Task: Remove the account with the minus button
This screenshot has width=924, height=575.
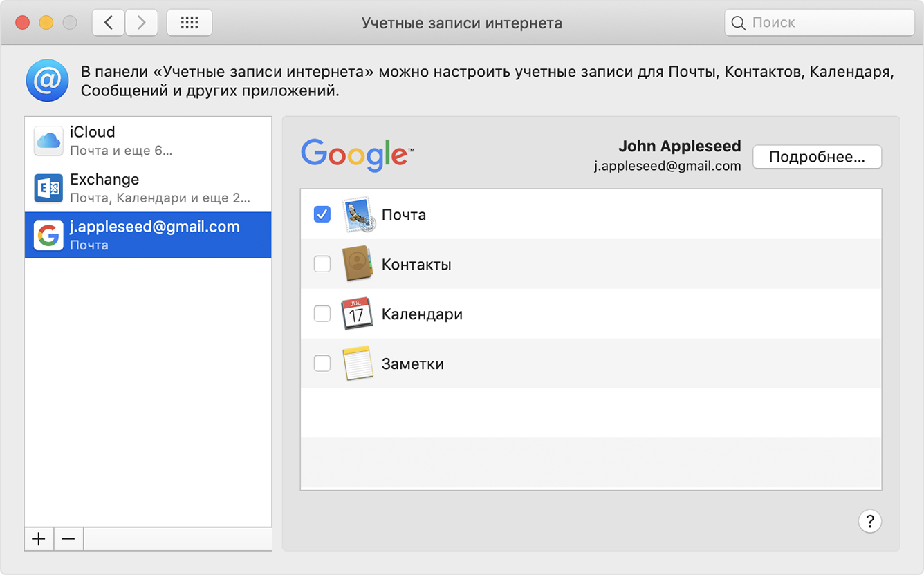Action: click(x=68, y=539)
